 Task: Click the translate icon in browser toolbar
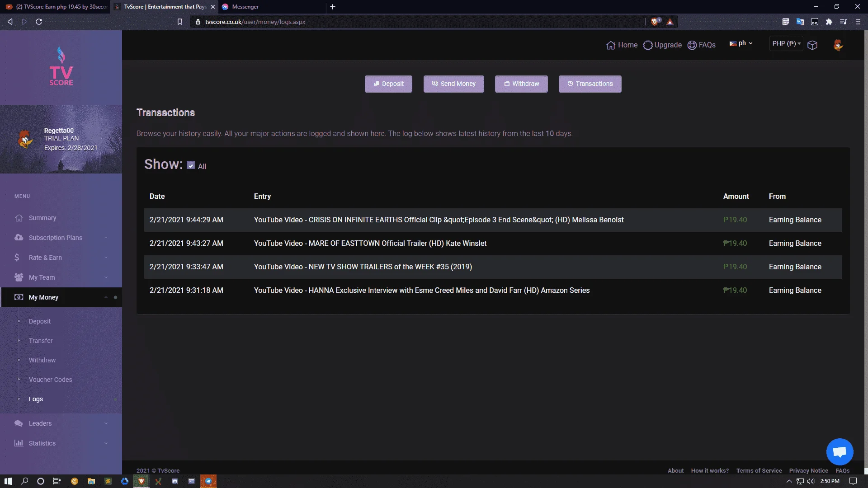800,22
